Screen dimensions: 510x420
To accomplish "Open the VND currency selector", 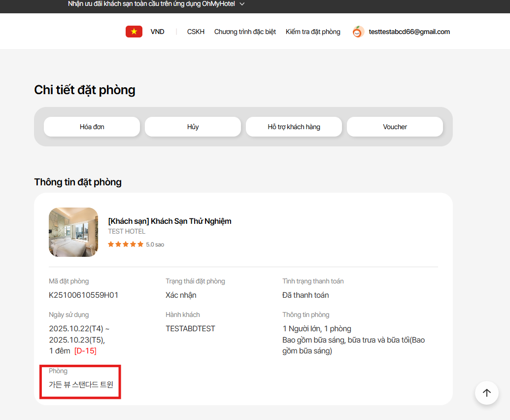I will click(x=157, y=32).
